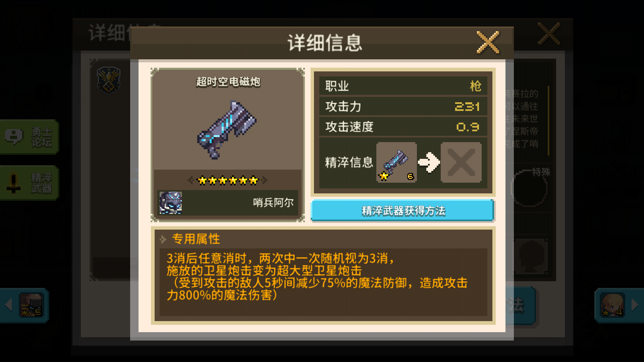The image size is (644, 362).
Task: Close the 详细信息 dialog with the X
Action: [488, 42]
